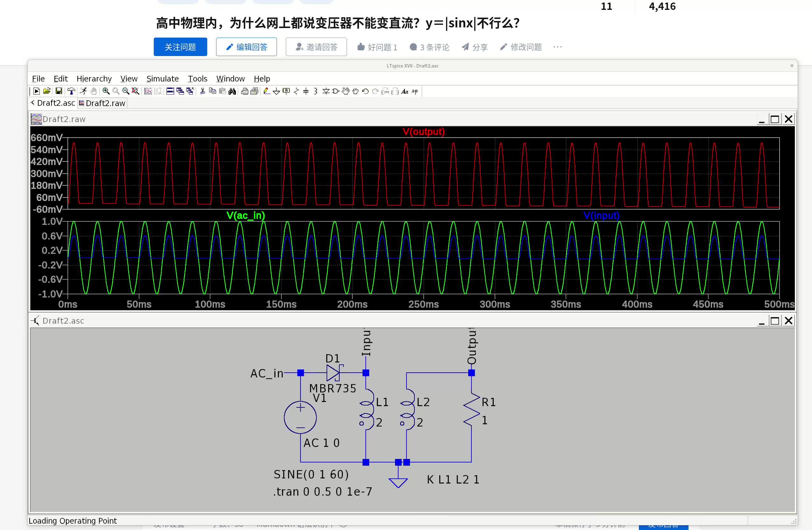Maximize the Draft2.asc schematic pane
812x530 pixels.
tap(774, 321)
